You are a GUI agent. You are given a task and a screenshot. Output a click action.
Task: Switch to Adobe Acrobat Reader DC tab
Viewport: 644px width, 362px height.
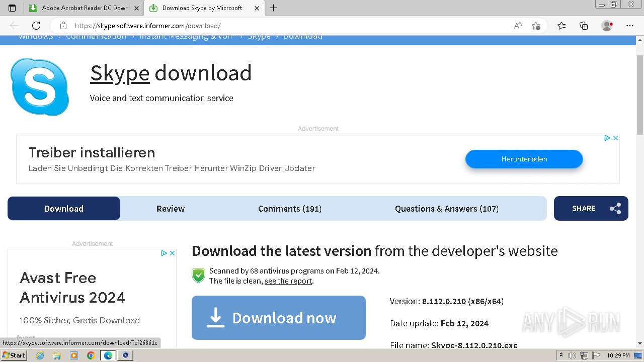click(x=84, y=8)
